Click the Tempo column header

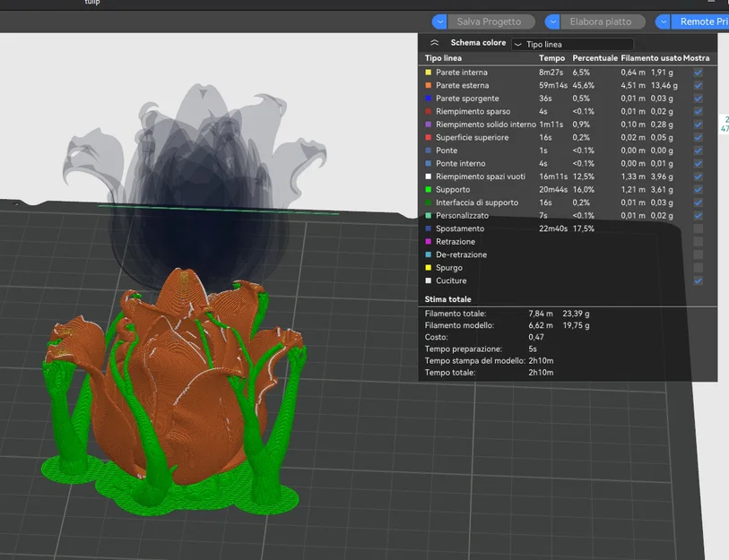click(551, 58)
